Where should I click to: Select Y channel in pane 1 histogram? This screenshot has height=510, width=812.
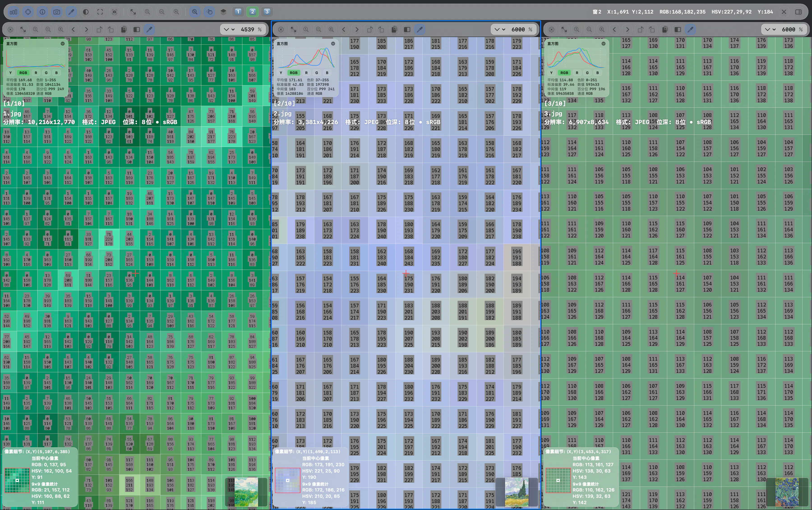(10, 72)
